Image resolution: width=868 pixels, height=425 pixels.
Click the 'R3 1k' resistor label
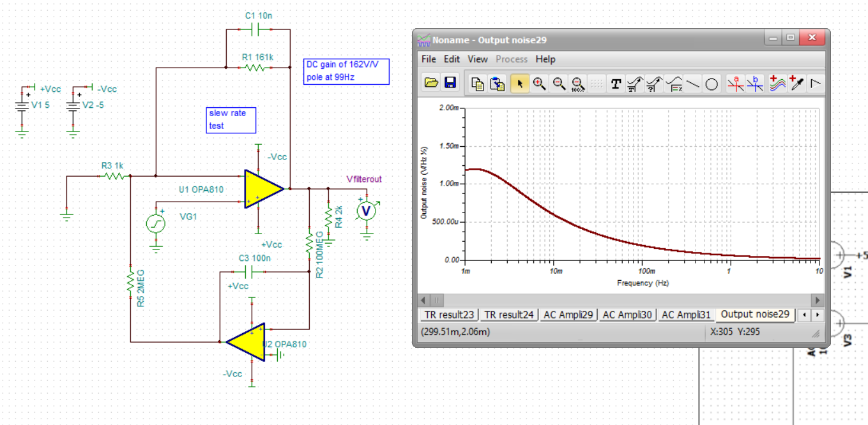point(112,165)
